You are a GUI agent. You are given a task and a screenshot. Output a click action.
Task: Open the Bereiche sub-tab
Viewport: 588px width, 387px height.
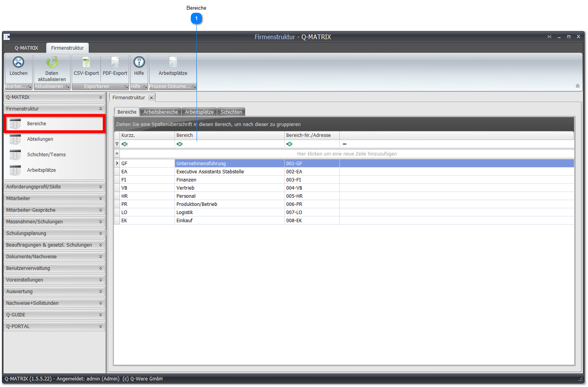[127, 112]
